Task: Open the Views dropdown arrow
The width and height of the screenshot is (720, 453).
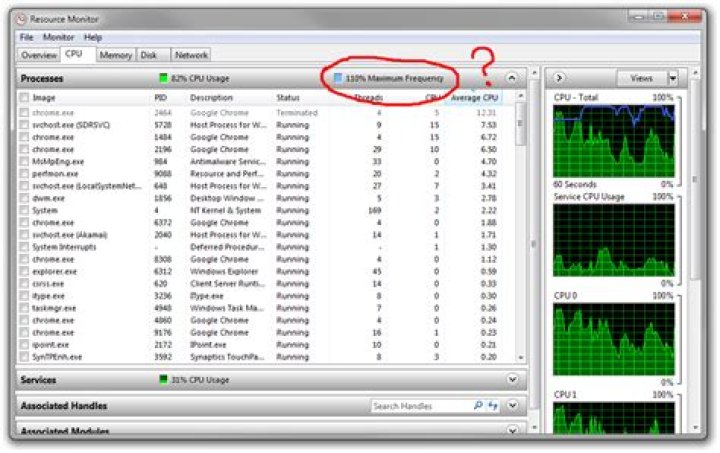Action: point(673,78)
